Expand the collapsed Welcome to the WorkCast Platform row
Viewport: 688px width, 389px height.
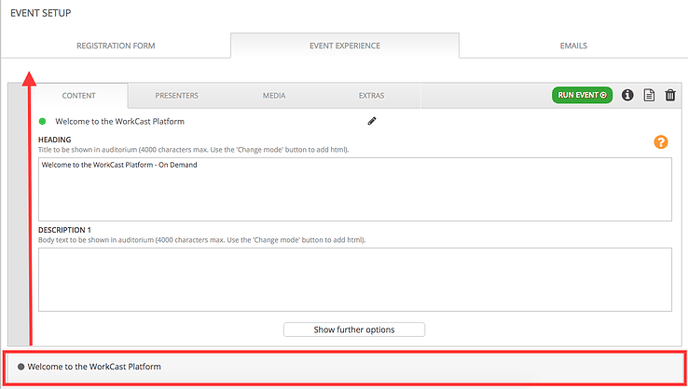point(344,367)
